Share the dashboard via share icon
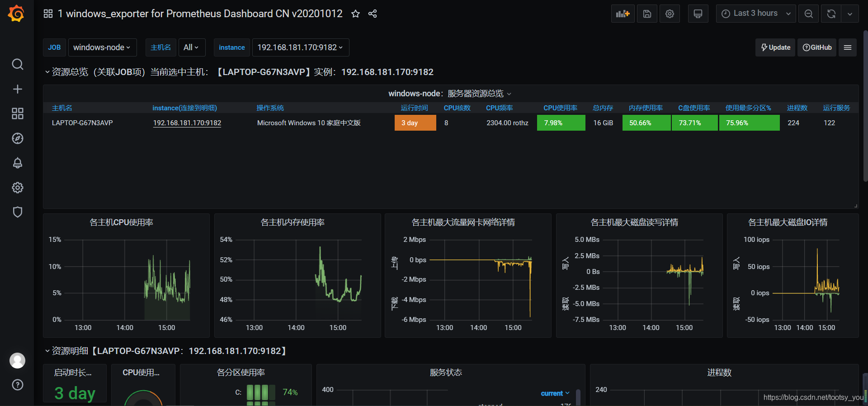 (x=373, y=14)
